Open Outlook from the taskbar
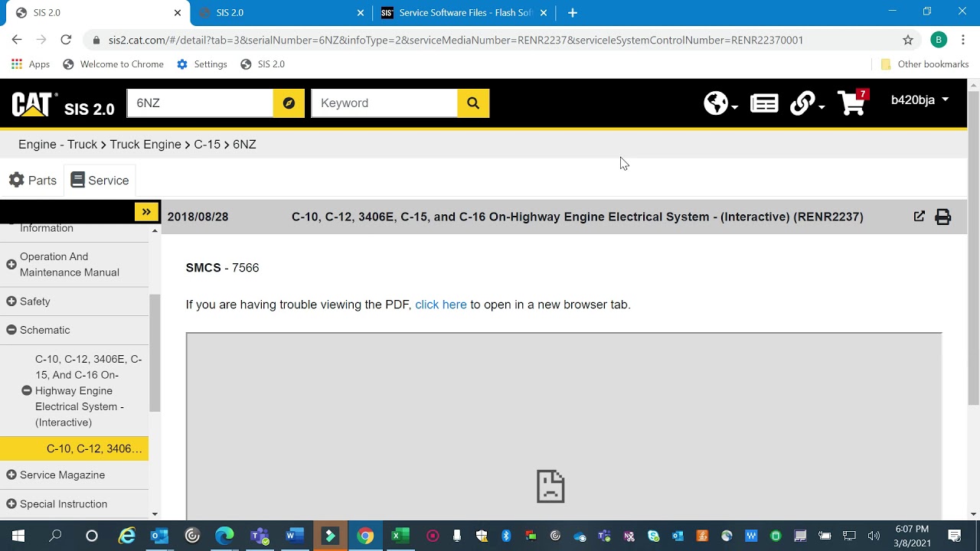The width and height of the screenshot is (980, 551). (159, 536)
